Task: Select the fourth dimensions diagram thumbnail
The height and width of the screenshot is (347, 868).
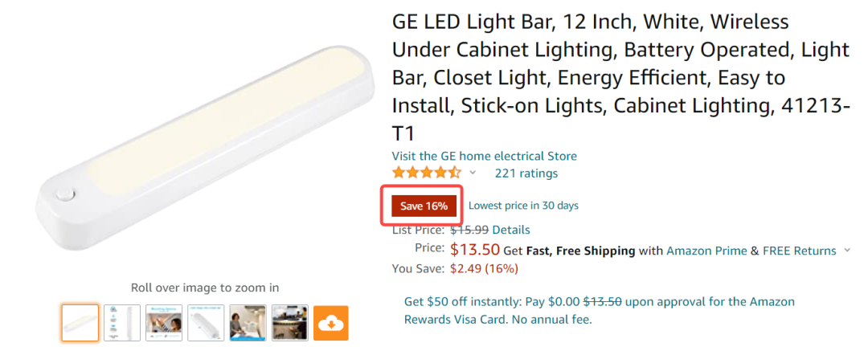Action: 206,323
